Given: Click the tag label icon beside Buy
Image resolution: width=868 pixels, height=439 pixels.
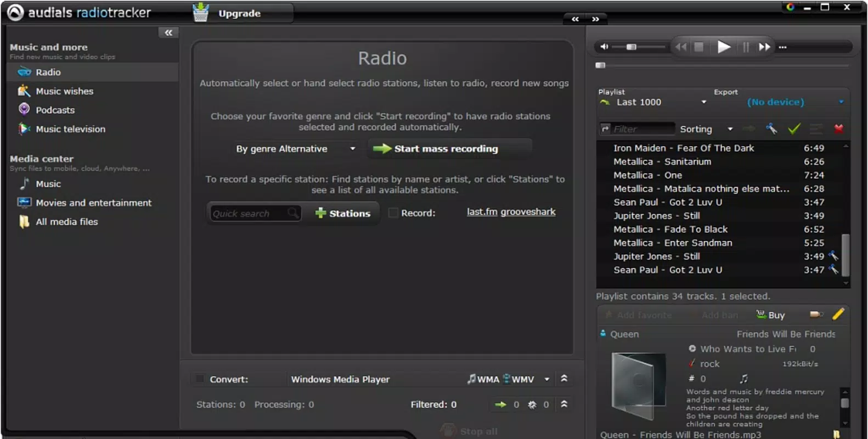Looking at the screenshot, I should [816, 314].
